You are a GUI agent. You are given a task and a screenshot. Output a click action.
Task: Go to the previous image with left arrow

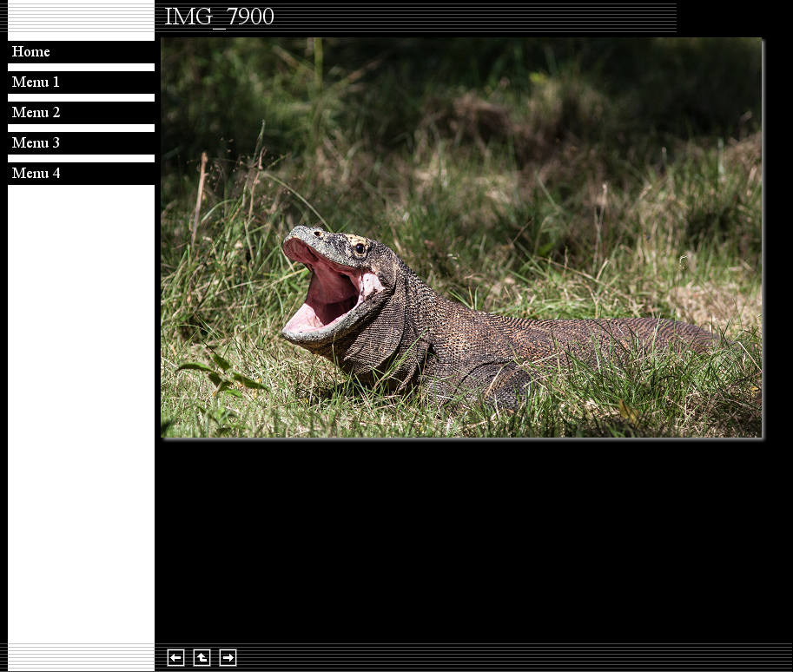(175, 658)
